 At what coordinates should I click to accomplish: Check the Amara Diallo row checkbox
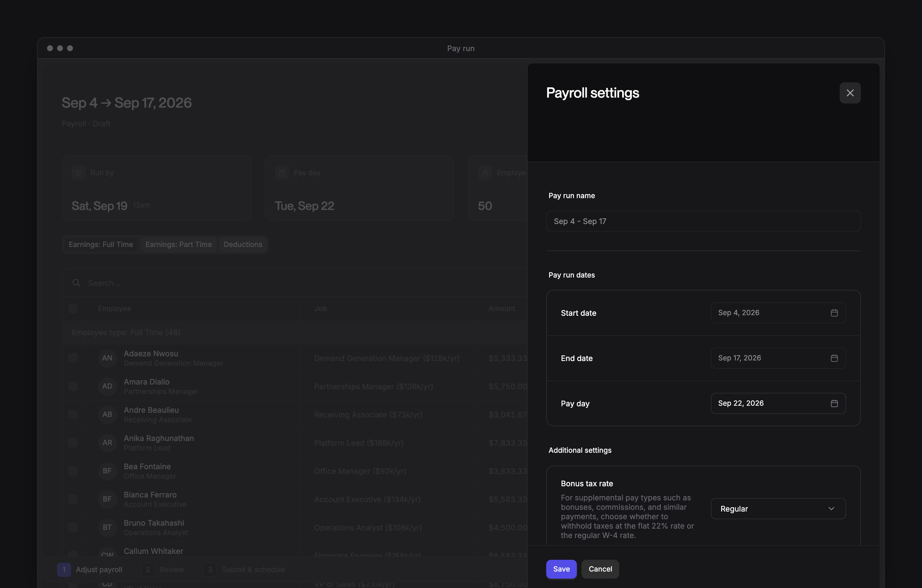[73, 386]
